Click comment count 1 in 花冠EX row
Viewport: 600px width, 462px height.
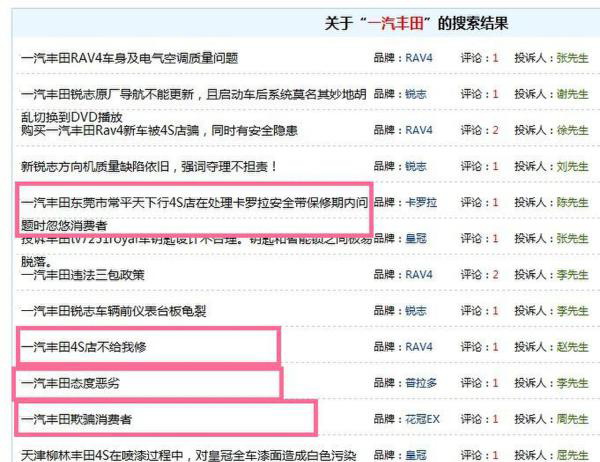click(x=495, y=419)
